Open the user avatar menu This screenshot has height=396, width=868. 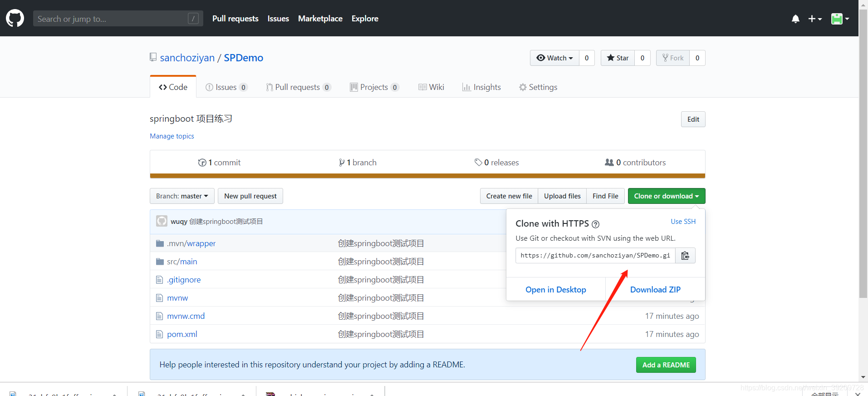point(840,19)
